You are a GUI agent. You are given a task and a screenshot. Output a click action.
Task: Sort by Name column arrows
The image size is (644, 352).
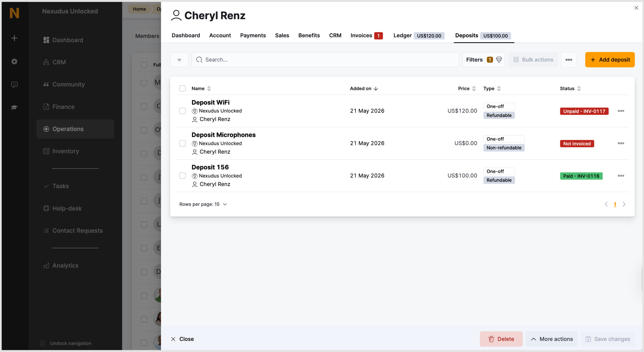209,89
